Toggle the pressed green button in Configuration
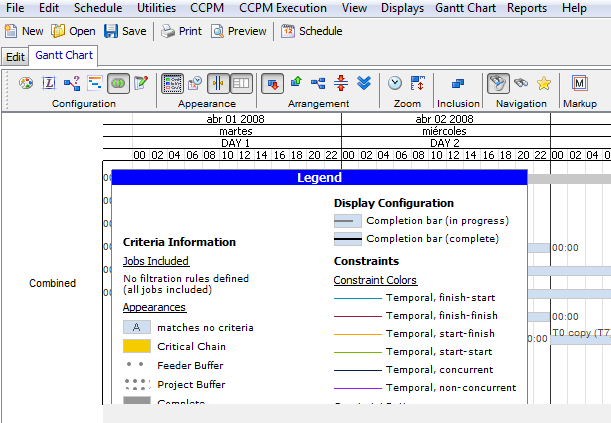Viewport: 611px width, 423px height. click(x=118, y=84)
